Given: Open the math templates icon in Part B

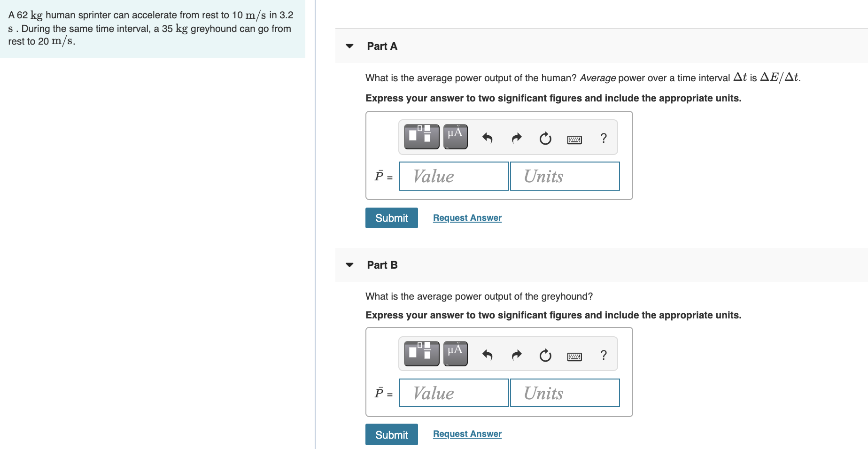Looking at the screenshot, I should click(x=421, y=353).
